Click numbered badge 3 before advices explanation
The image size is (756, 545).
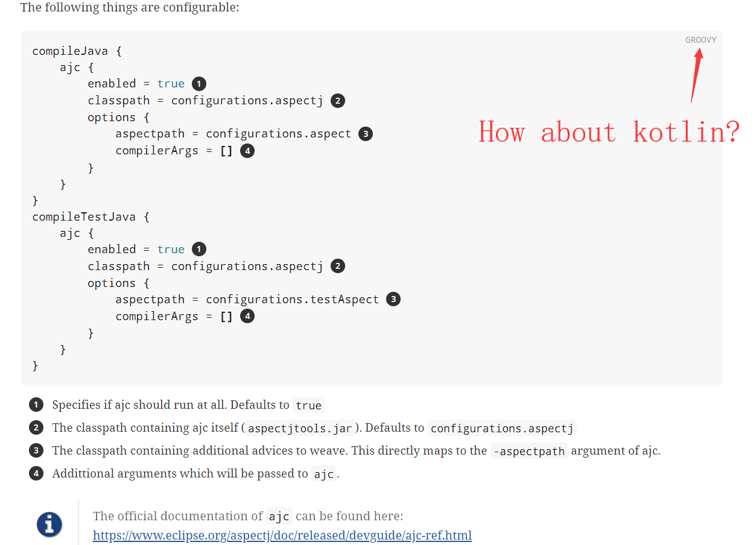(36, 450)
